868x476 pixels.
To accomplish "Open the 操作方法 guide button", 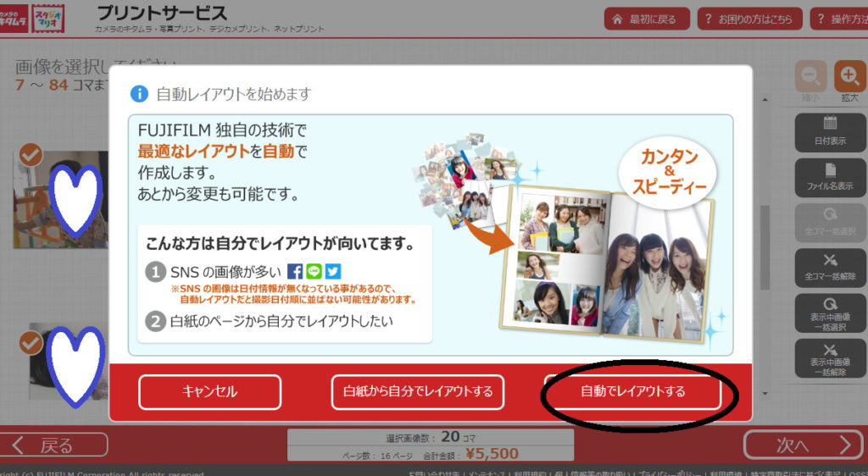I will point(839,19).
